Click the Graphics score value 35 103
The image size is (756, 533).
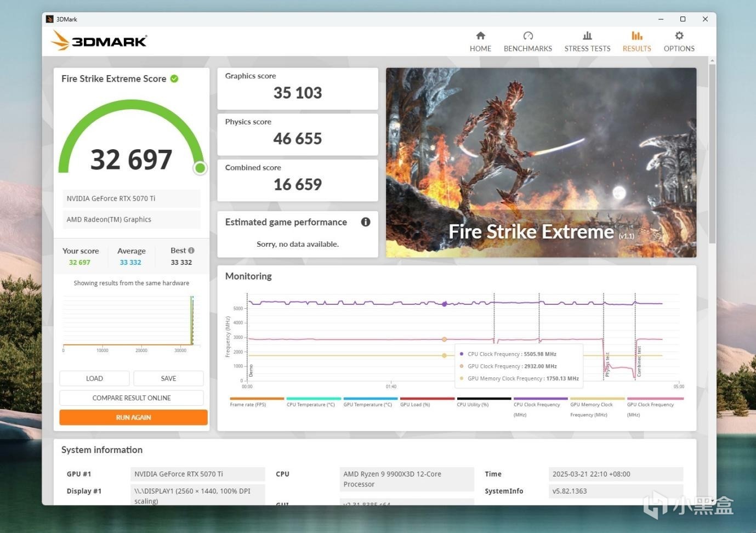click(298, 93)
